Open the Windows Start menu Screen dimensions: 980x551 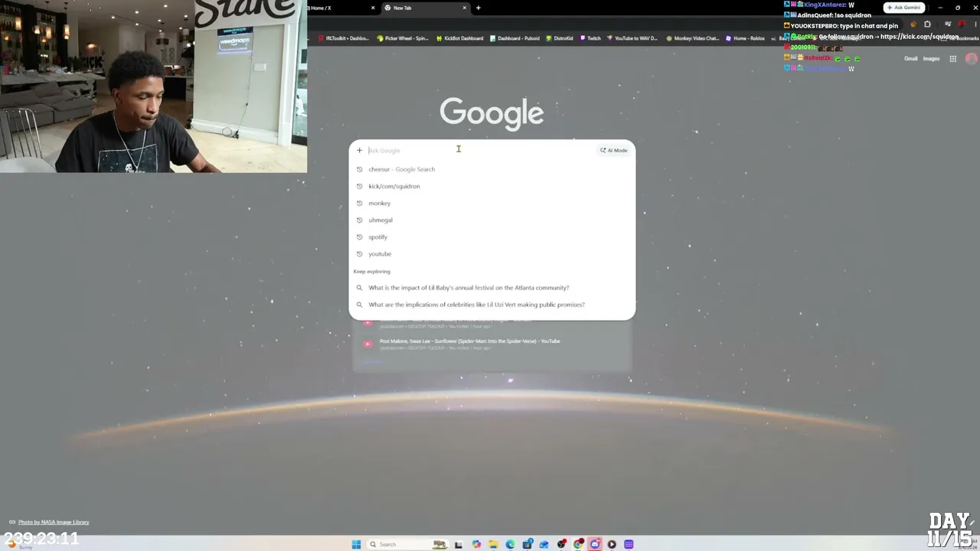click(x=356, y=544)
